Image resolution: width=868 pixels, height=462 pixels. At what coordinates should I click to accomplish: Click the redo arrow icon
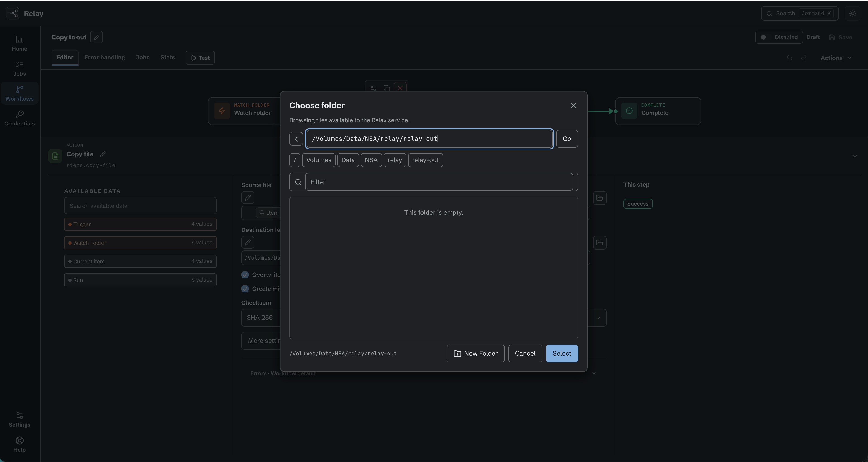pos(804,58)
